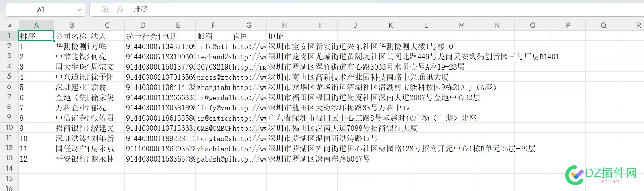The image size is (644, 191).
Task: Select the cell with 深圳建业
Action: coord(72,87)
